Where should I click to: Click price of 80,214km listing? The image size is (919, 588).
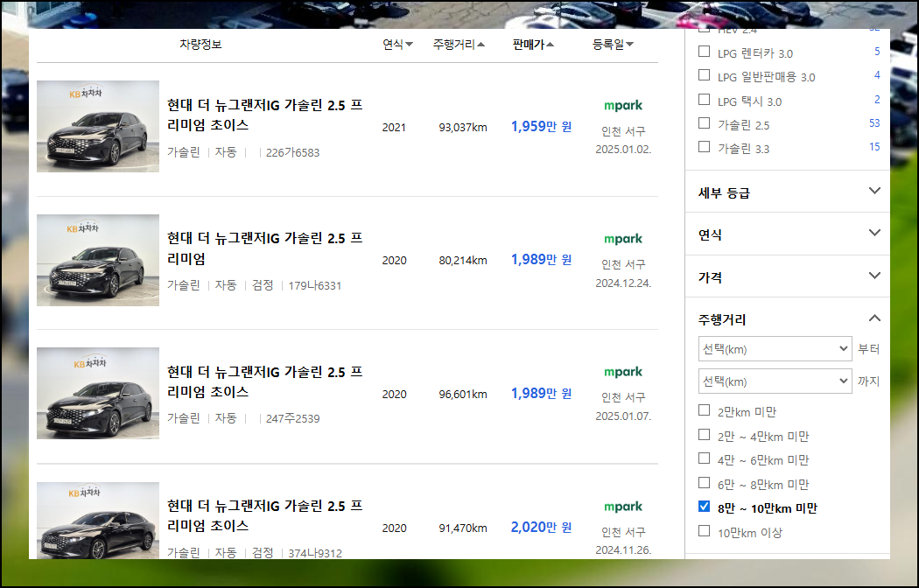[x=541, y=260]
